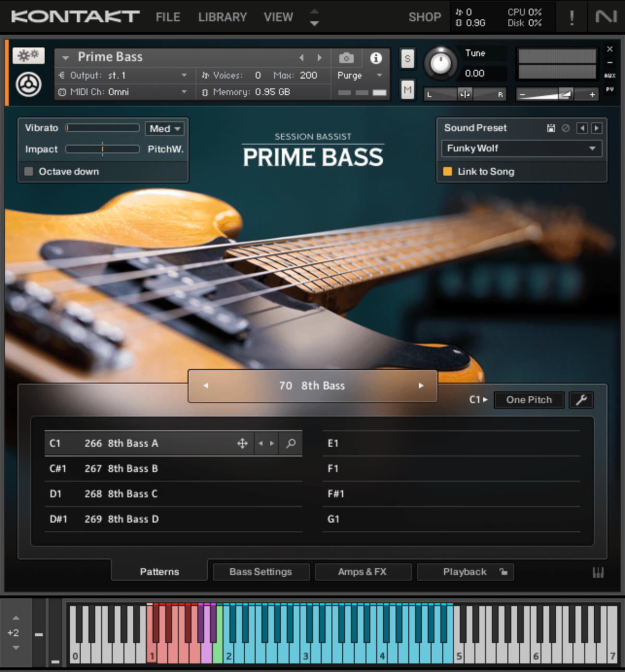The height and width of the screenshot is (672, 625).
Task: Click the drag-to-DAW move icon on C1 row
Action: click(242, 443)
